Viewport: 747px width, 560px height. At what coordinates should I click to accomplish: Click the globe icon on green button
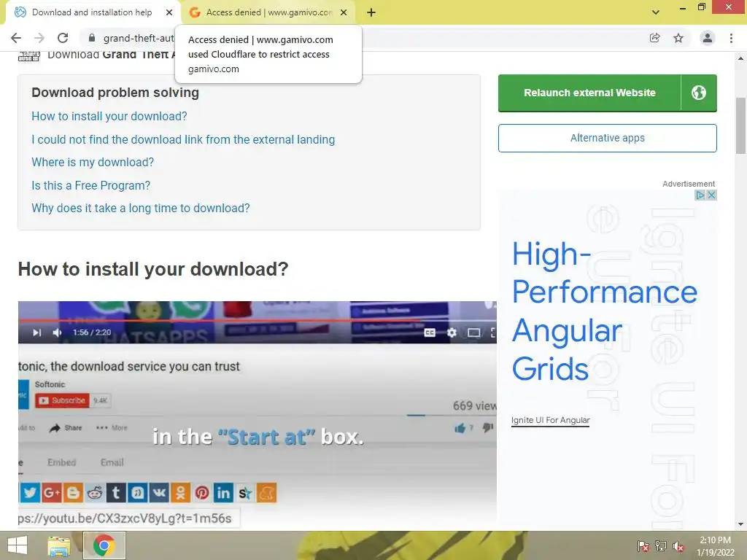click(x=699, y=93)
